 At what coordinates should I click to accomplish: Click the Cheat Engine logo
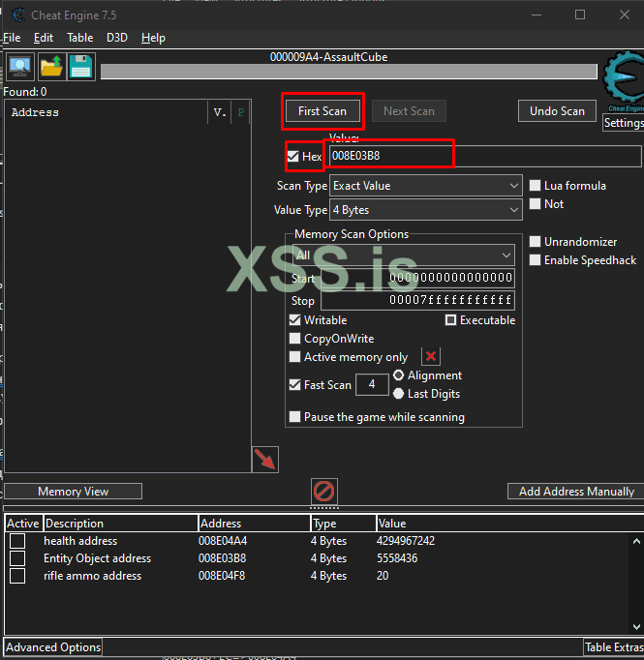click(x=624, y=80)
